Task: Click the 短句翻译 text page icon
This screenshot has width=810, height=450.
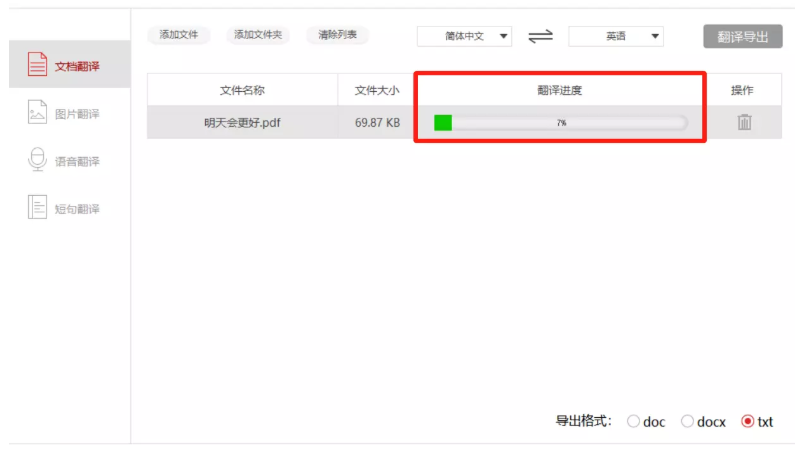Action: (37, 207)
